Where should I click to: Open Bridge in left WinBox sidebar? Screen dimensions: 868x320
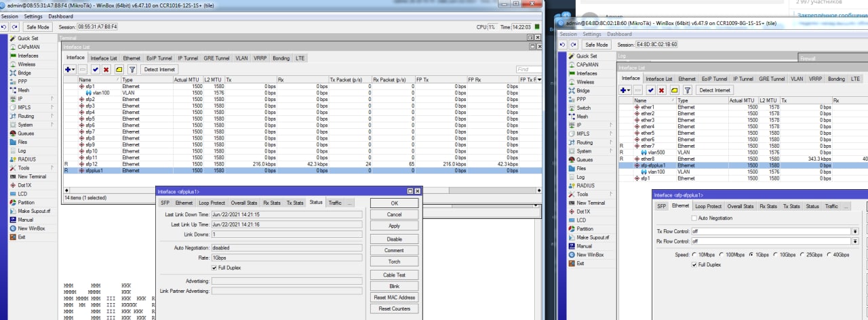24,73
